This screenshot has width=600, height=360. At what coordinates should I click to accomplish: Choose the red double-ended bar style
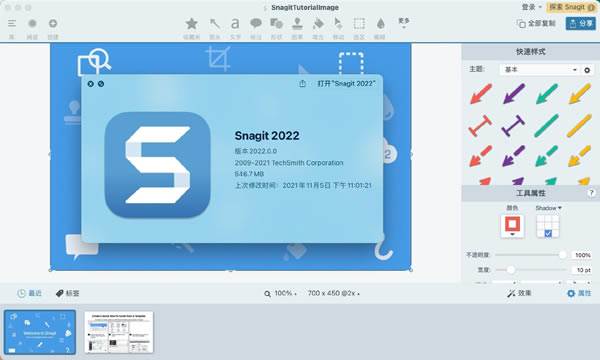pyautogui.click(x=480, y=126)
